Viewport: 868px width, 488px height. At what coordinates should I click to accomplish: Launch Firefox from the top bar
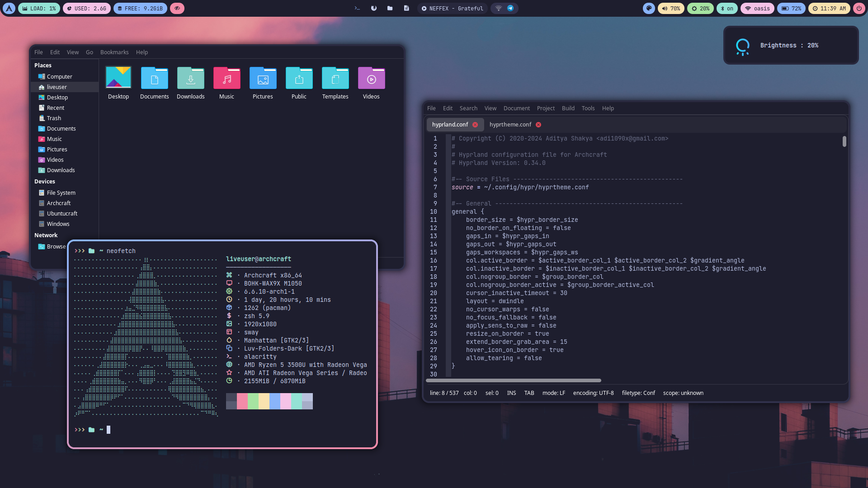(x=374, y=8)
